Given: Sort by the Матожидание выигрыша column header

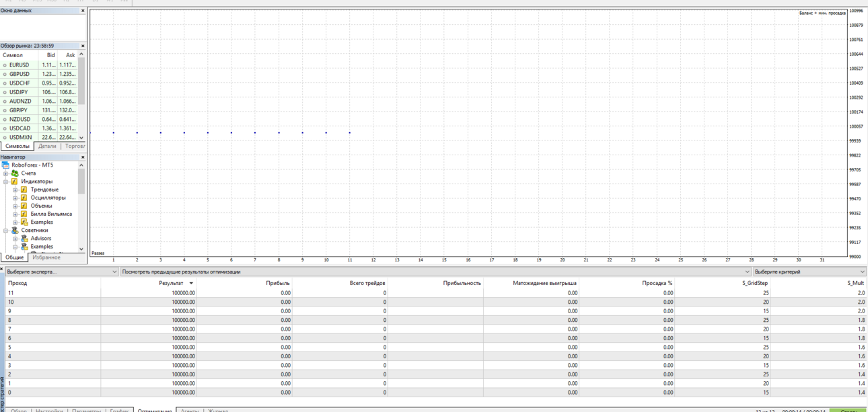Looking at the screenshot, I should click(531, 283).
